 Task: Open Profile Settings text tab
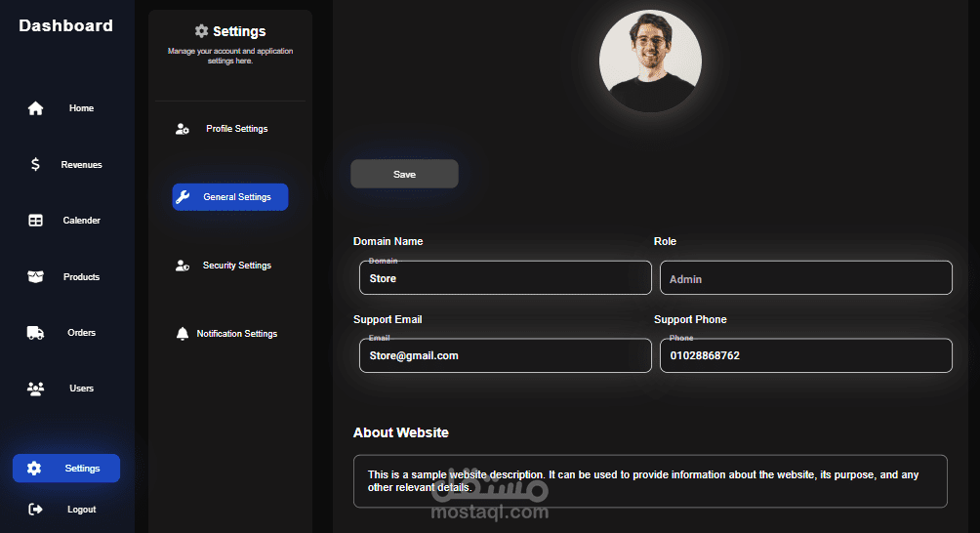point(237,129)
